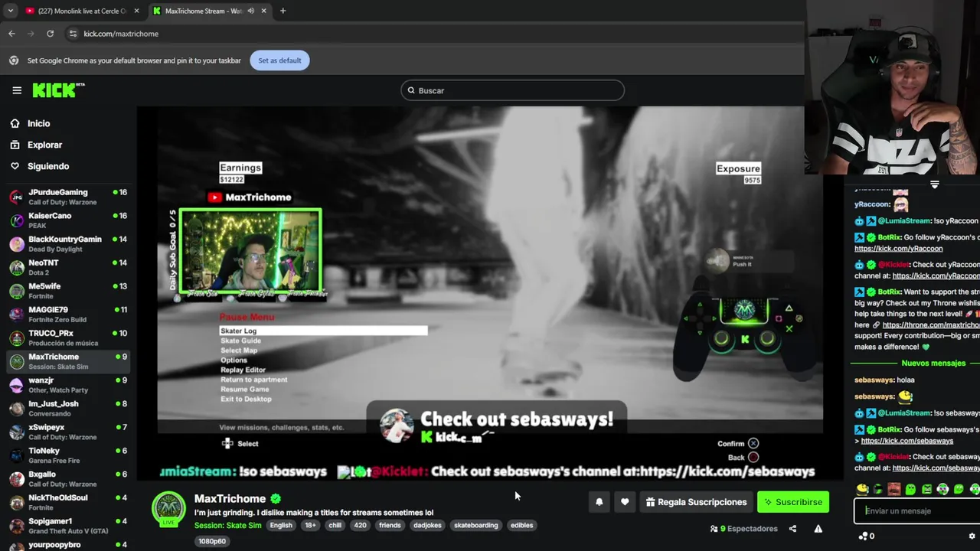This screenshot has height=551, width=980.
Task: Click the browser back arrow
Action: [11, 34]
